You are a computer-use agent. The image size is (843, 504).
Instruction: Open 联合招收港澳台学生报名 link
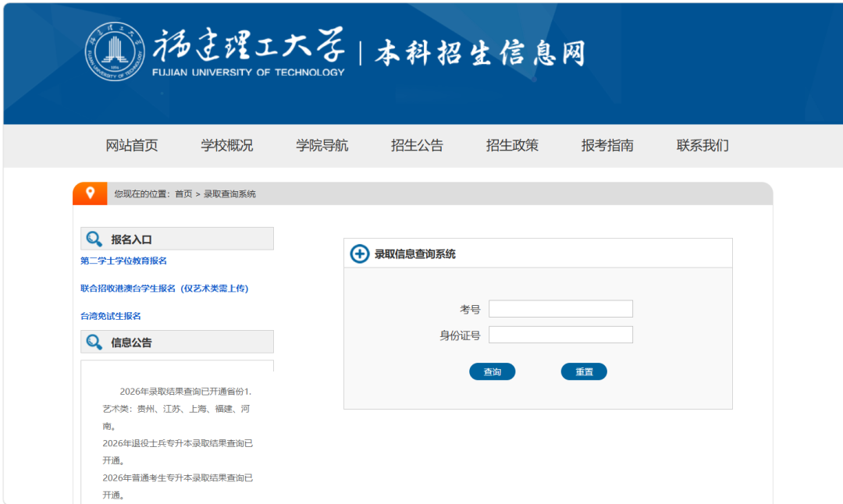tap(165, 289)
